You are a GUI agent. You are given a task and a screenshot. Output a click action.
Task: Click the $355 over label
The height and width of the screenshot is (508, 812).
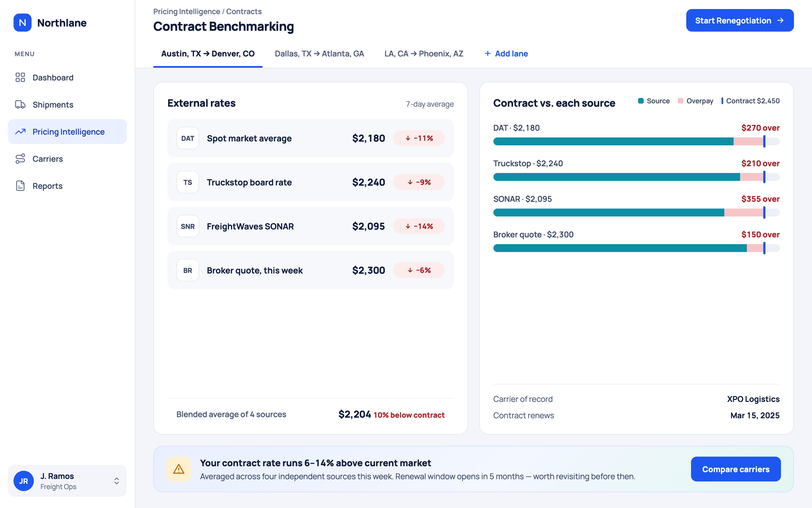tap(760, 199)
